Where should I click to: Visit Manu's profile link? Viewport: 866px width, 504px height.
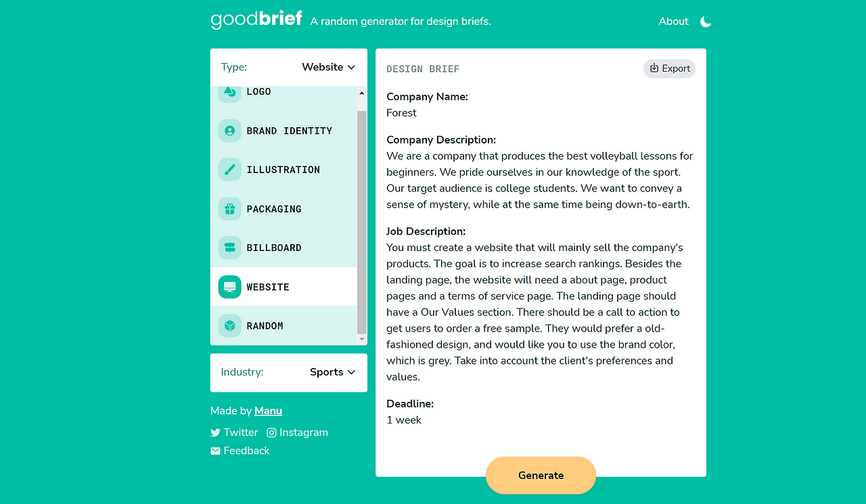pos(268,411)
